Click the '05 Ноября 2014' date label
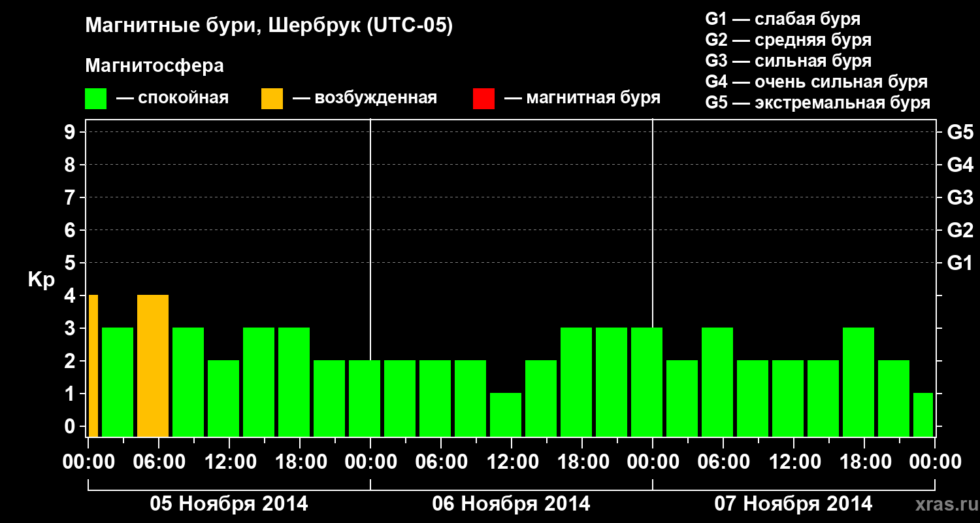Screen dimensions: 980x523 click(229, 503)
